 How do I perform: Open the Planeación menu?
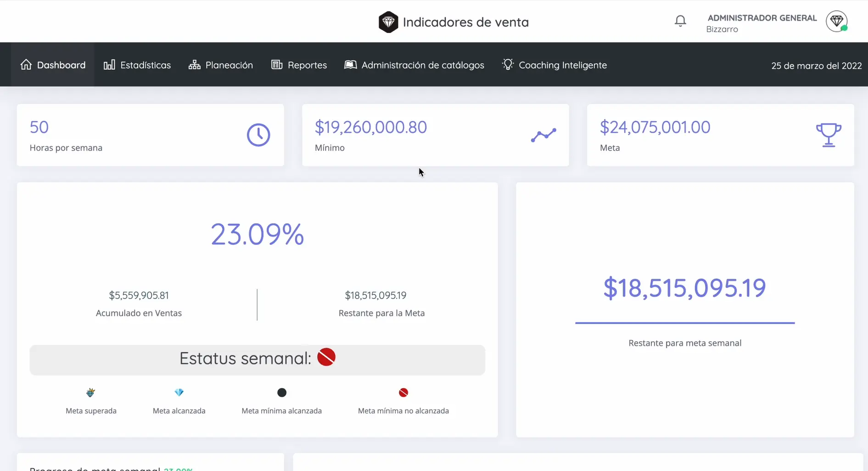(x=221, y=65)
